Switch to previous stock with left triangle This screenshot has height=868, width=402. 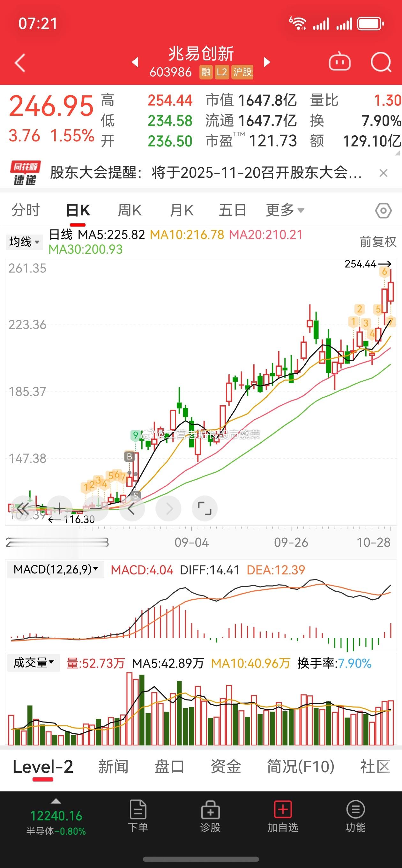(135, 62)
